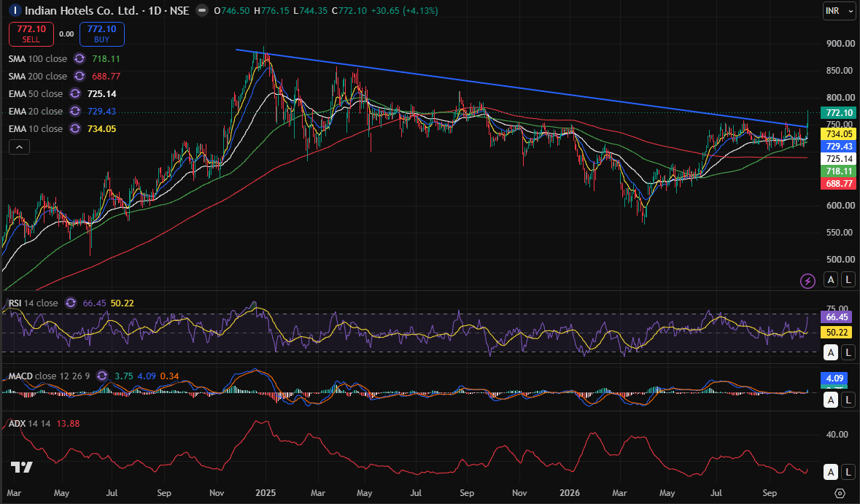Image resolution: width=860 pixels, height=504 pixels.
Task: Select the EMA 10 close legend label
Action: tap(36, 129)
